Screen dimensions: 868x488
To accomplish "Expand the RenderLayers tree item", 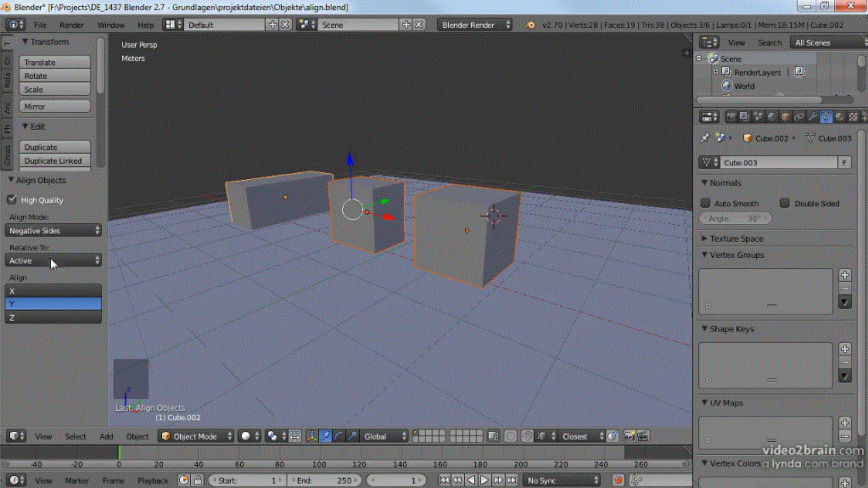I will click(x=715, y=72).
